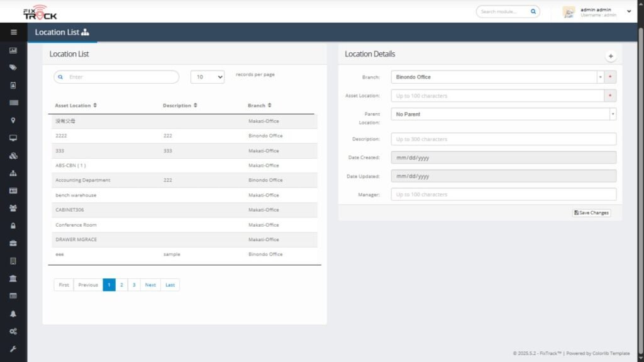The width and height of the screenshot is (644, 362).
Task: Expand the Branch dropdown
Action: [600, 77]
